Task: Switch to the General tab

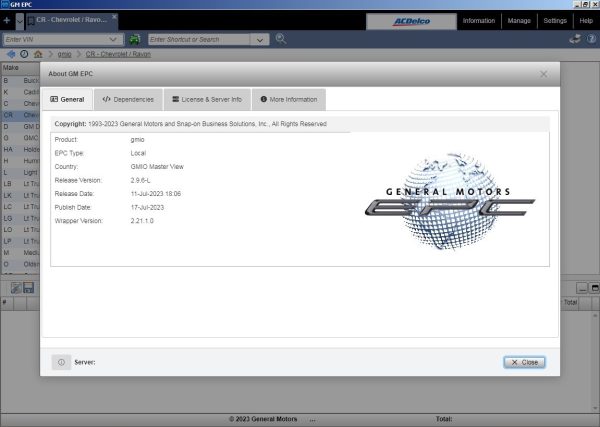Action: 67,99
